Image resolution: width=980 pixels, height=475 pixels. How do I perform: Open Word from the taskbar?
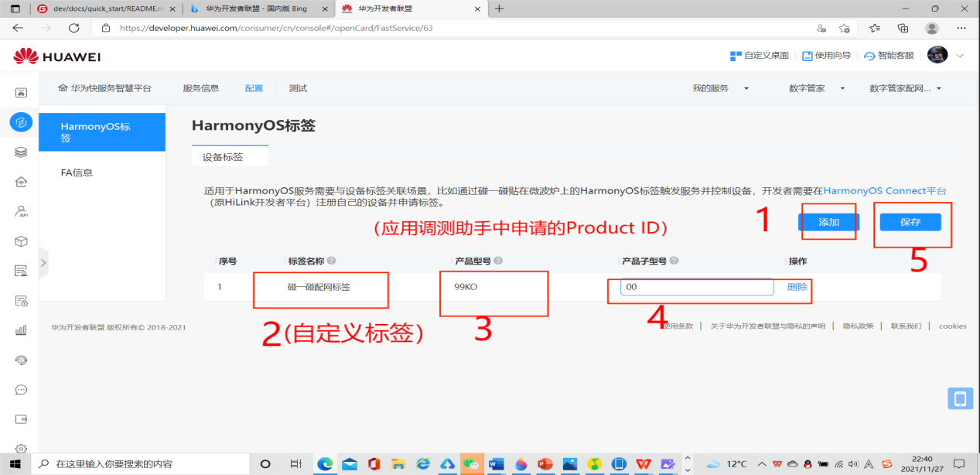(496, 464)
